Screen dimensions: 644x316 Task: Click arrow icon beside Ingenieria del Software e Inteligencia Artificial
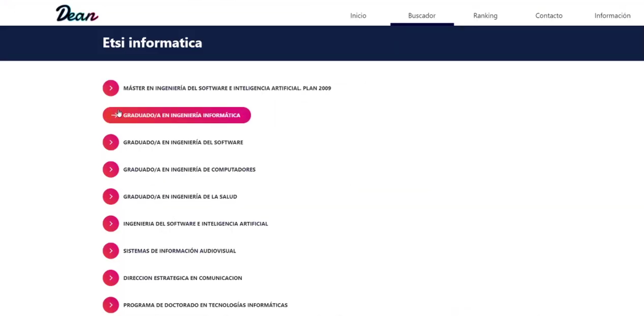tap(111, 223)
